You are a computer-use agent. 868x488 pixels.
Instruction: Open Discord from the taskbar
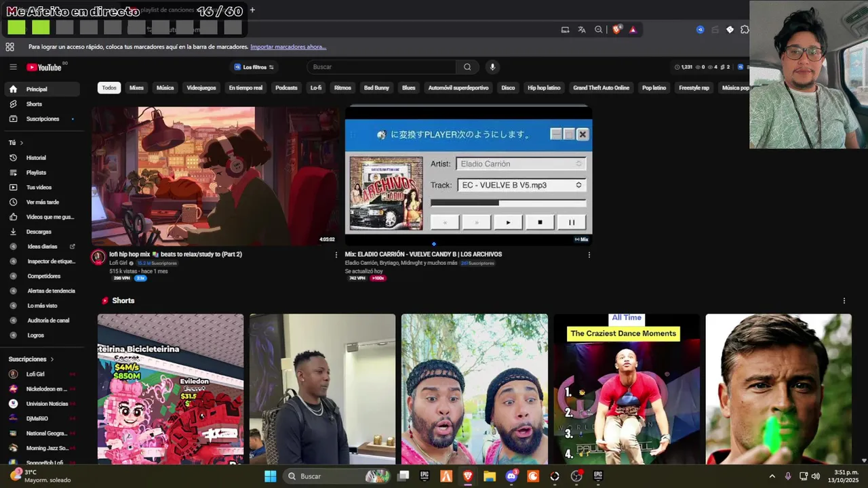pos(511,476)
